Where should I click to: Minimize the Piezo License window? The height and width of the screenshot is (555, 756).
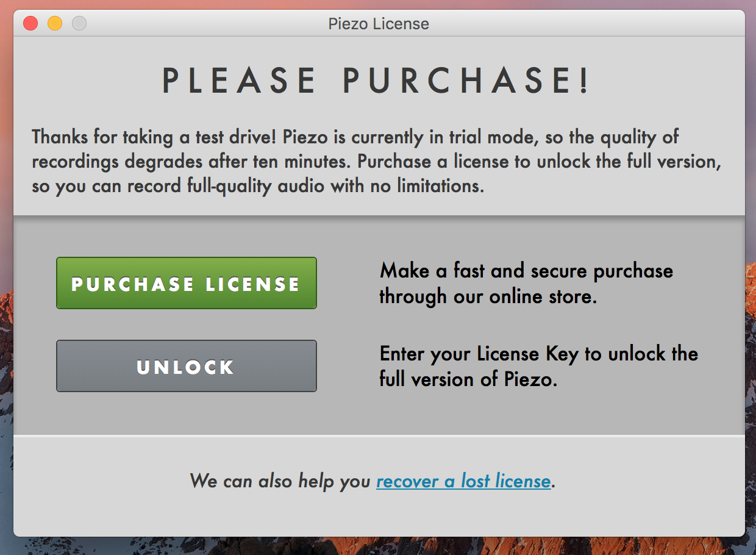[55, 24]
